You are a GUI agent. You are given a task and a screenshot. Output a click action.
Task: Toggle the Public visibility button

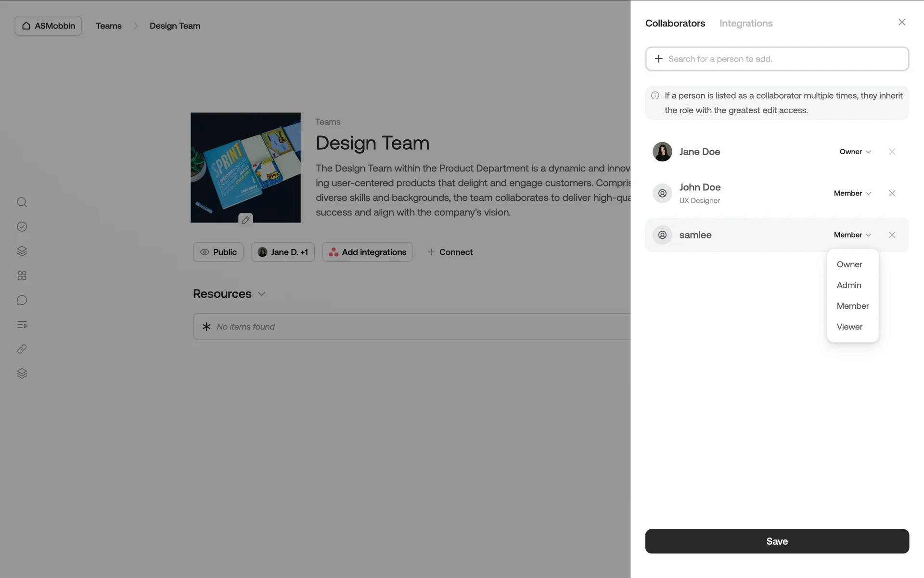(x=218, y=252)
